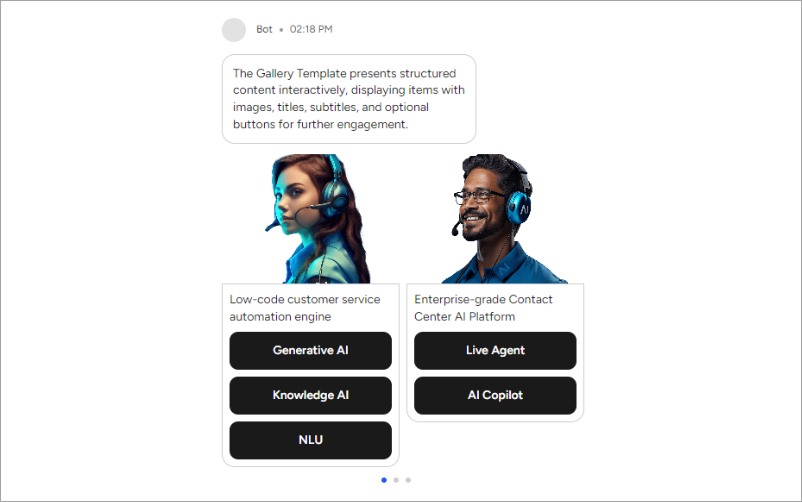Click the Generative AI button

pos(310,351)
